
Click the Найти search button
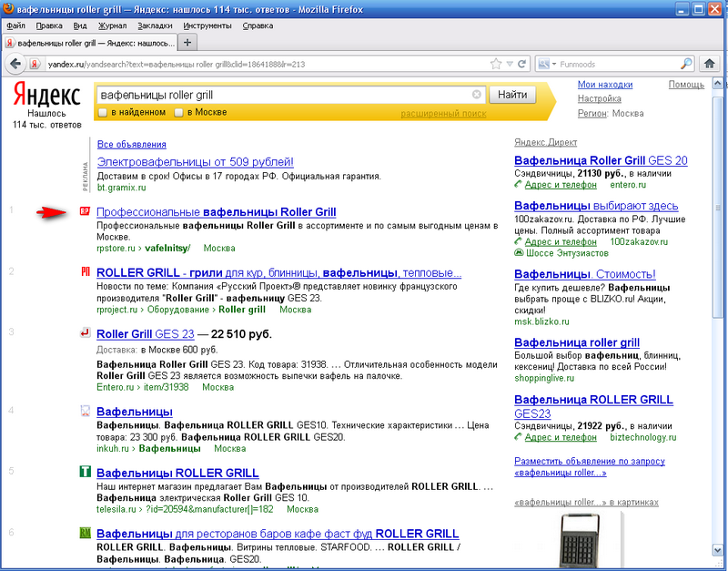coord(512,95)
